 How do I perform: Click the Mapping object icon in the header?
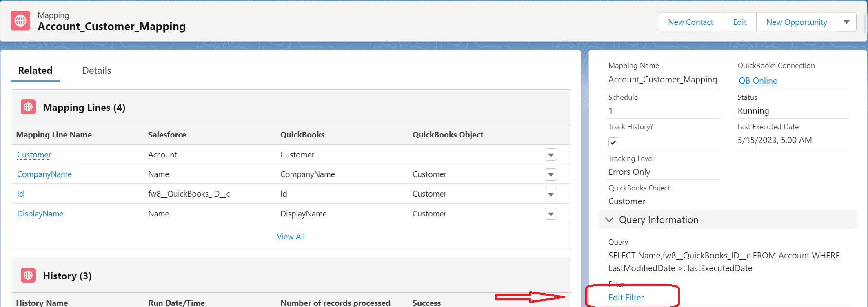pyautogui.click(x=20, y=21)
